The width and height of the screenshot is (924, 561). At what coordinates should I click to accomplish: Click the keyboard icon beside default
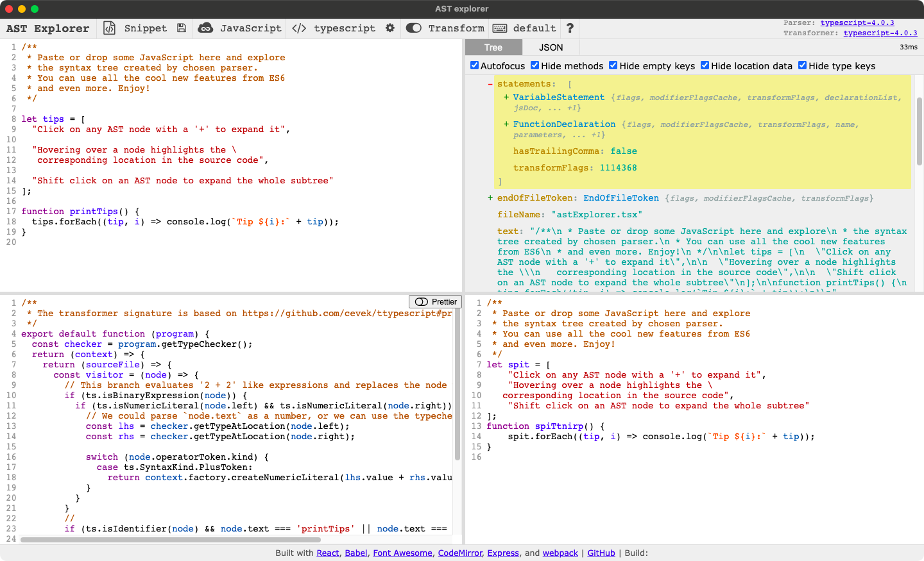[500, 28]
